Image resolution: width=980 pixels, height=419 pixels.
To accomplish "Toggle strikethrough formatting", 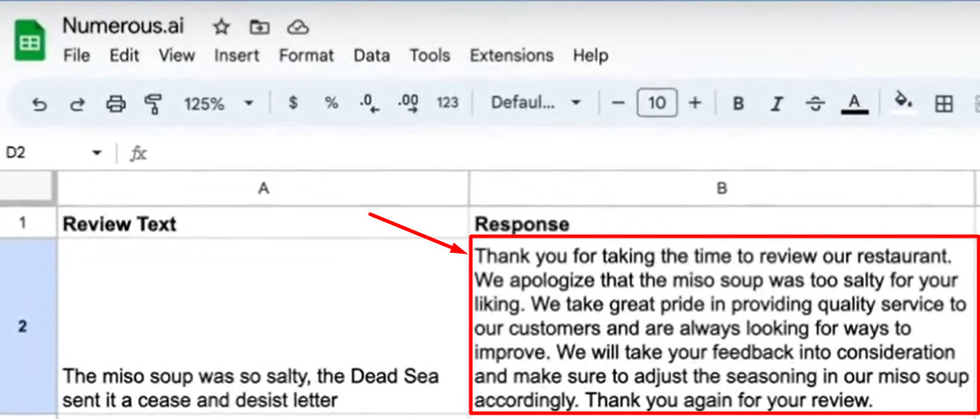I will (x=815, y=104).
